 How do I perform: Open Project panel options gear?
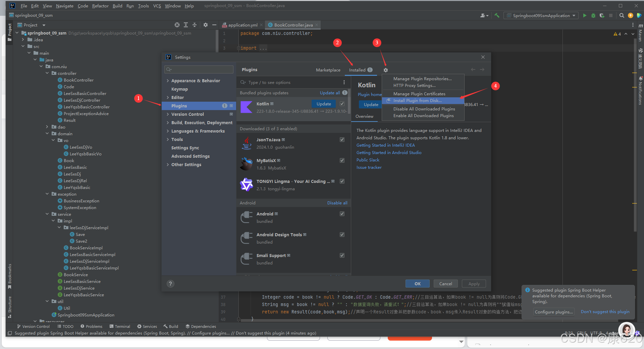click(206, 25)
